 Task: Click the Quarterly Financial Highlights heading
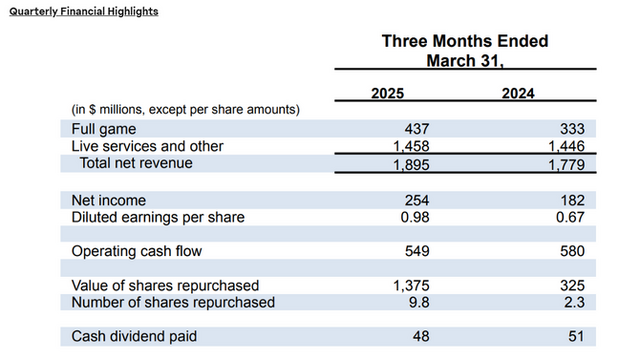point(84,11)
